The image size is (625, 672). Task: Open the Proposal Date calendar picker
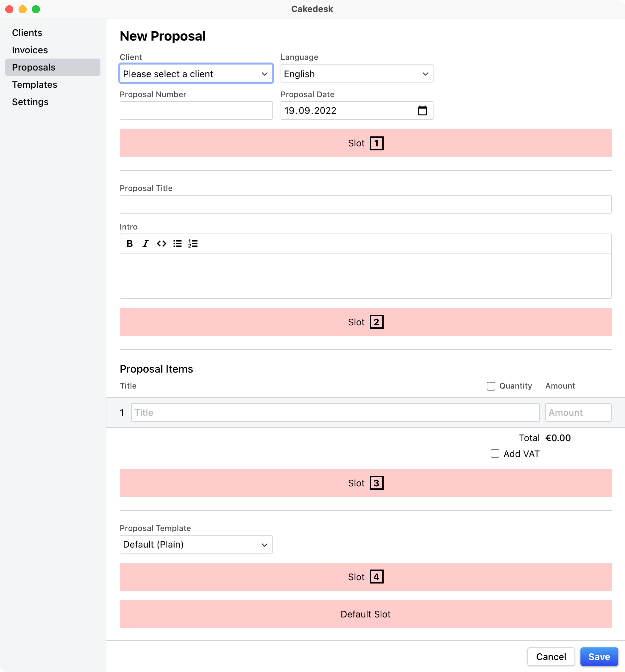point(422,110)
